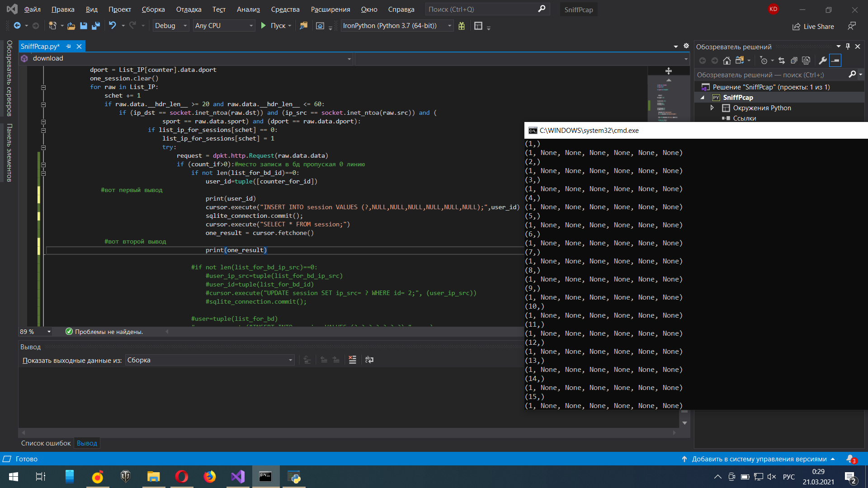
Task: Open Firefox from the taskbar
Action: 210,477
